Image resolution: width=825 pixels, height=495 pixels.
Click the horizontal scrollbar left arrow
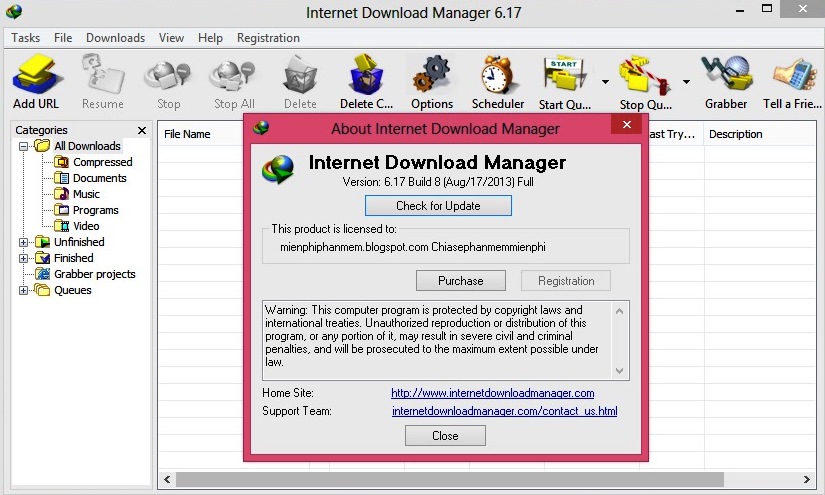tap(167, 479)
